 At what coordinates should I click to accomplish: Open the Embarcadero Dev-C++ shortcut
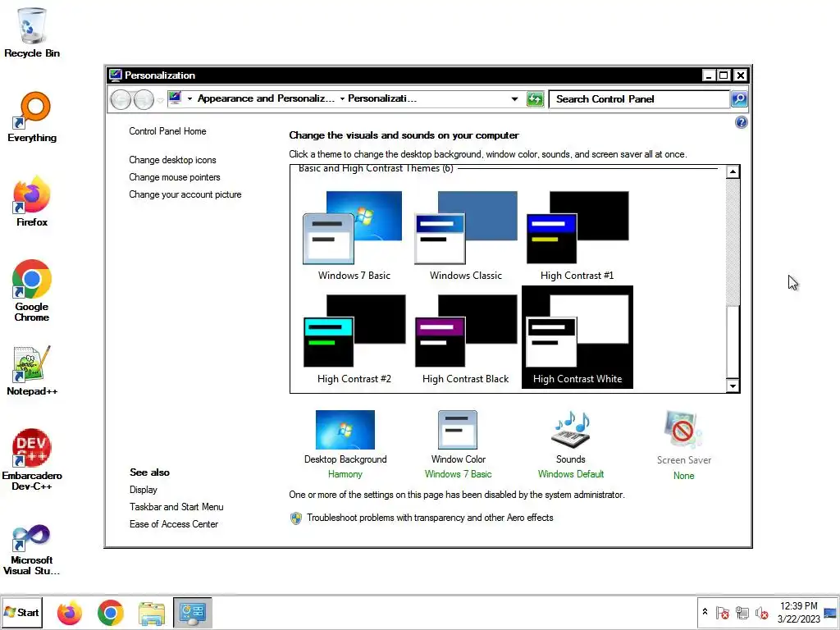pos(32,459)
